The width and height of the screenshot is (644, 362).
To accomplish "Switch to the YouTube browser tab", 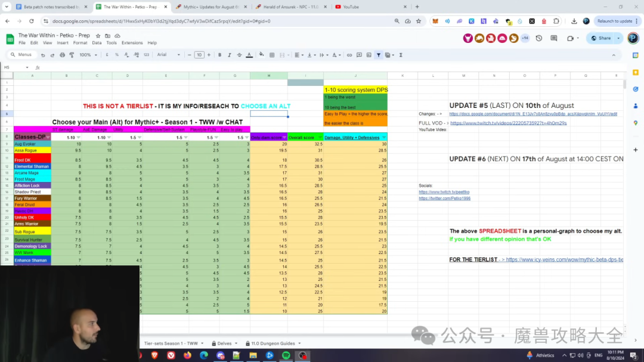I will click(370, 7).
